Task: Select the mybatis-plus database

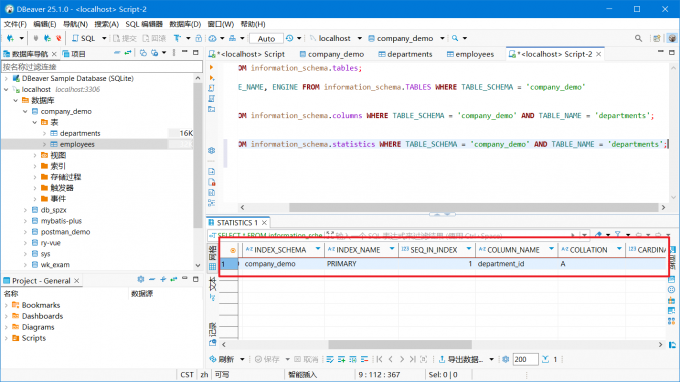Action: tap(61, 221)
